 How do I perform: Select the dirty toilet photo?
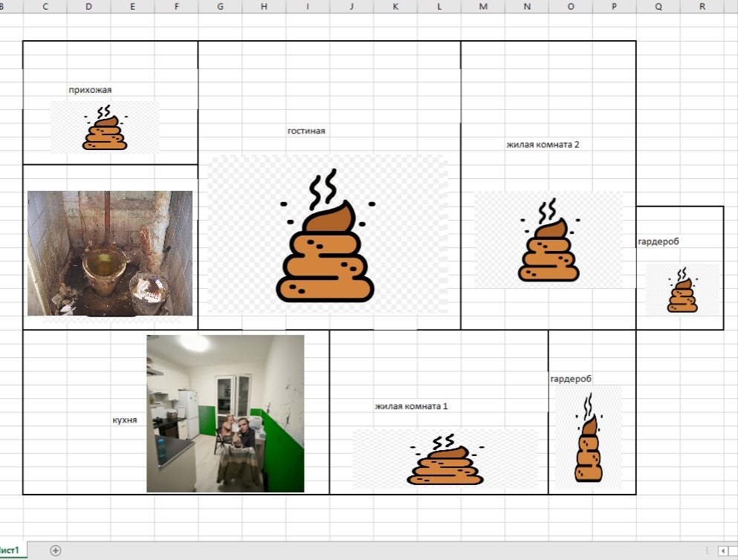(110, 253)
